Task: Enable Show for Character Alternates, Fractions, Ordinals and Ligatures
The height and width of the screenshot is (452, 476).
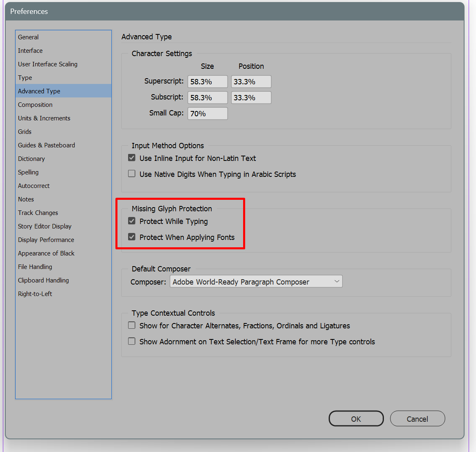Action: pyautogui.click(x=131, y=325)
